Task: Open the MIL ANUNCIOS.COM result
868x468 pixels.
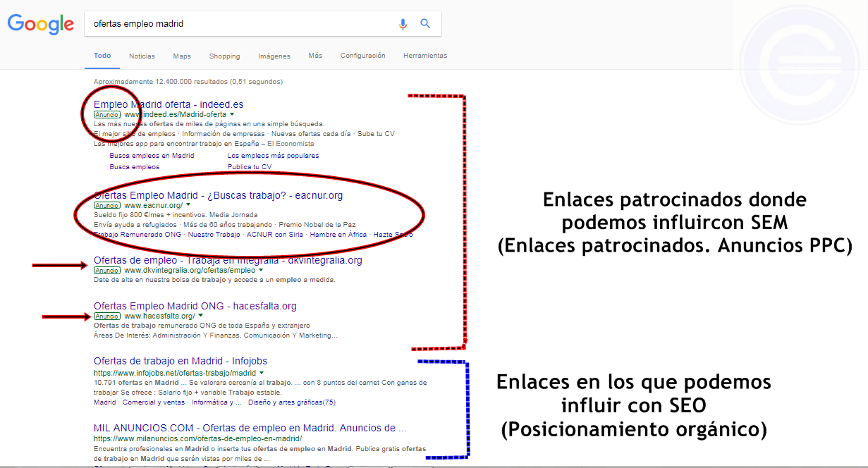Action: (x=250, y=428)
